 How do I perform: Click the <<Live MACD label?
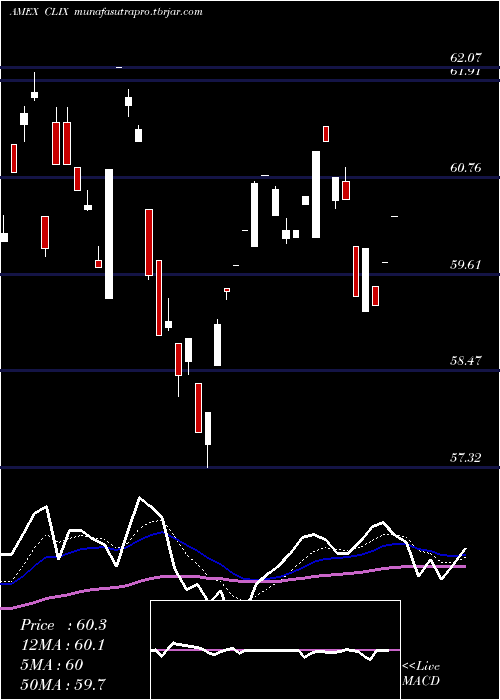(421, 674)
